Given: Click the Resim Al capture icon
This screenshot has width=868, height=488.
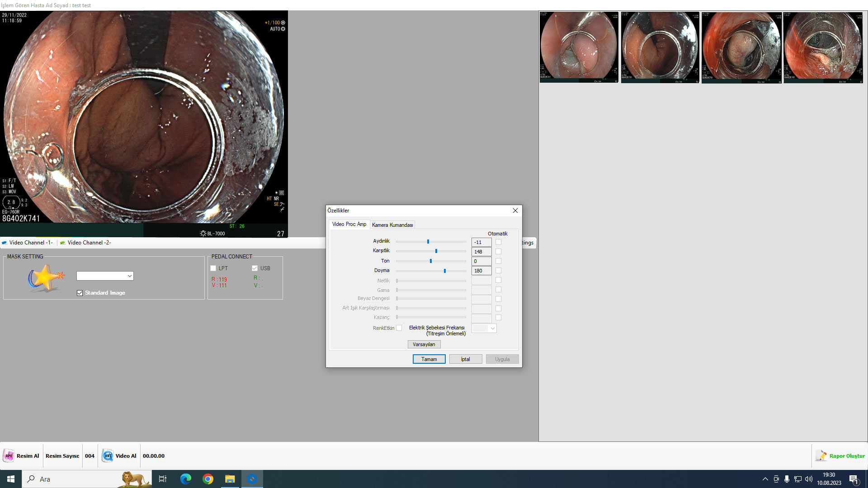Looking at the screenshot, I should [9, 455].
